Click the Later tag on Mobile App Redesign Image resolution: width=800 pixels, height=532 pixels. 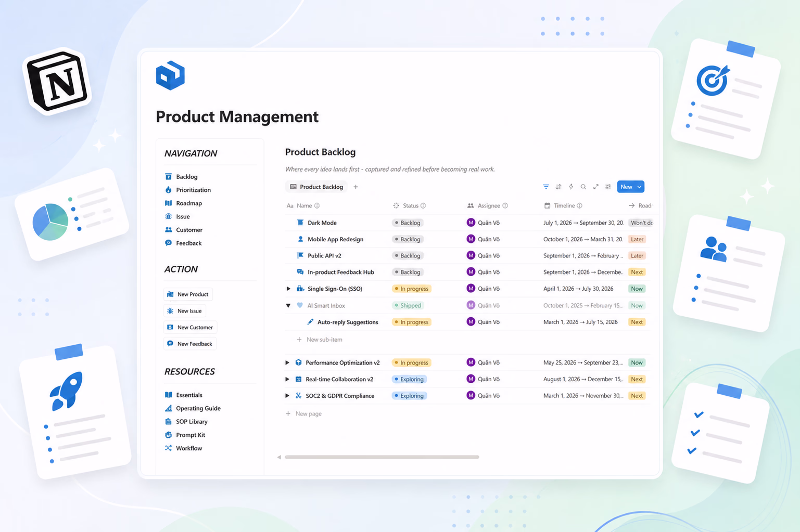[x=637, y=239]
